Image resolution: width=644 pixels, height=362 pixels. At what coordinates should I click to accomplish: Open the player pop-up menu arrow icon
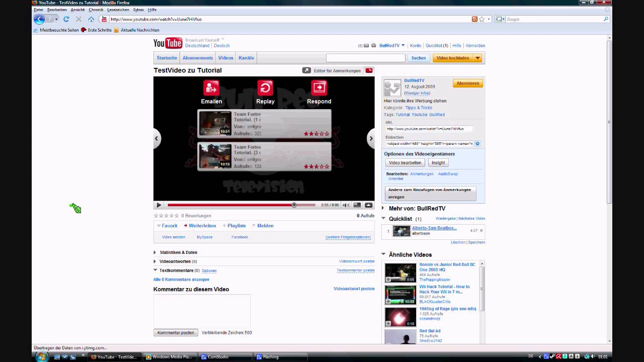pyautogui.click(x=369, y=205)
